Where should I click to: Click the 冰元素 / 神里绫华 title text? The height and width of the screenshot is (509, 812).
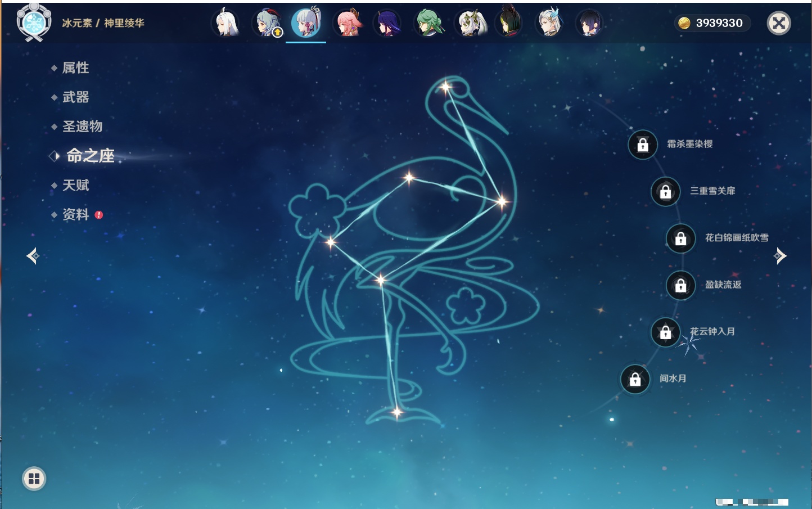coord(103,23)
